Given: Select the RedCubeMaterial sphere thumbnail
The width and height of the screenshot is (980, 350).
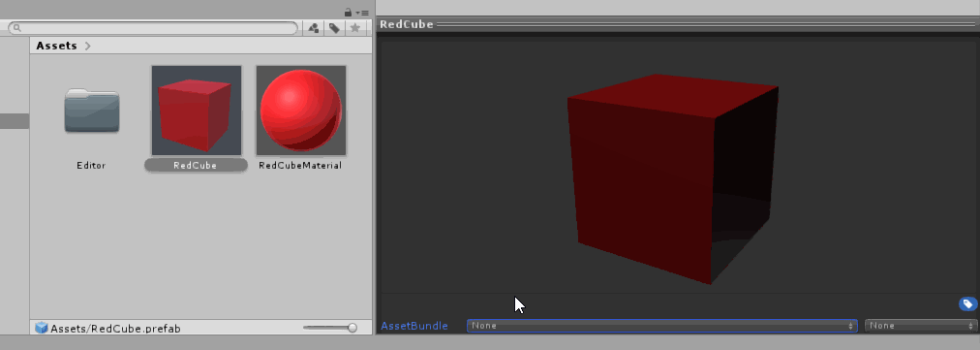Looking at the screenshot, I should pyautogui.click(x=300, y=111).
